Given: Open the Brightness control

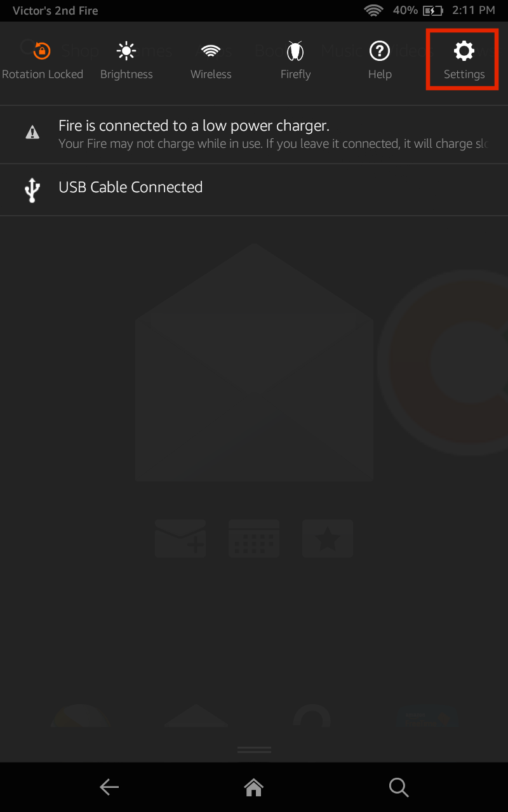Looking at the screenshot, I should 126,61.
